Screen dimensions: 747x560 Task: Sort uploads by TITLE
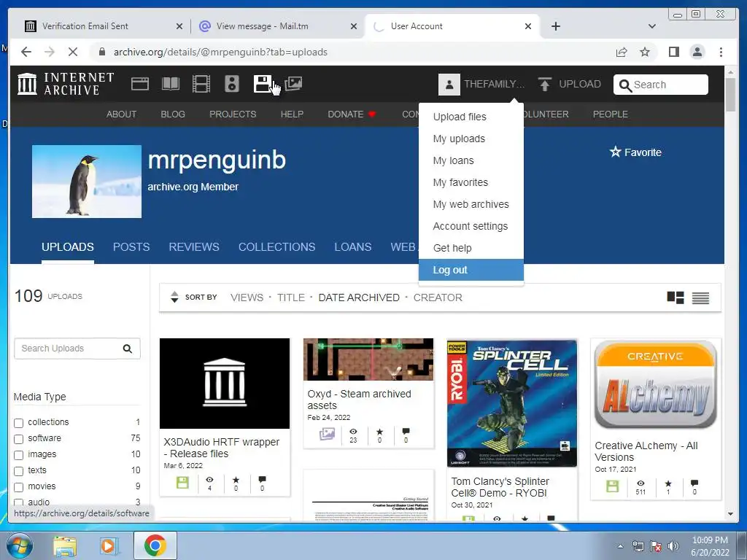tap(290, 297)
